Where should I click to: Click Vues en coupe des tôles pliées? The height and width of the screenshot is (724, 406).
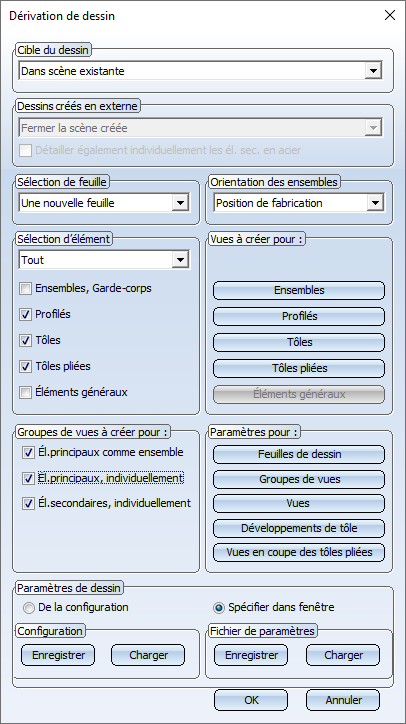tap(299, 552)
